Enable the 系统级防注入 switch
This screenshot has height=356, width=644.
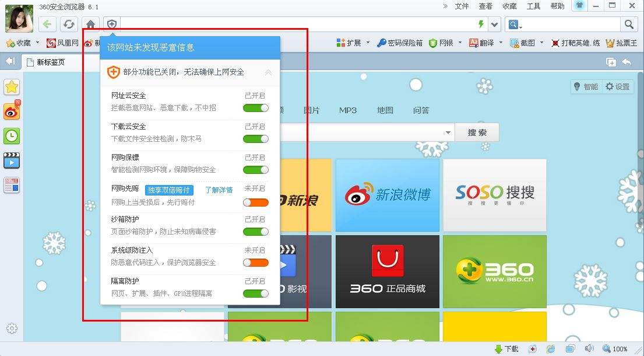255,263
